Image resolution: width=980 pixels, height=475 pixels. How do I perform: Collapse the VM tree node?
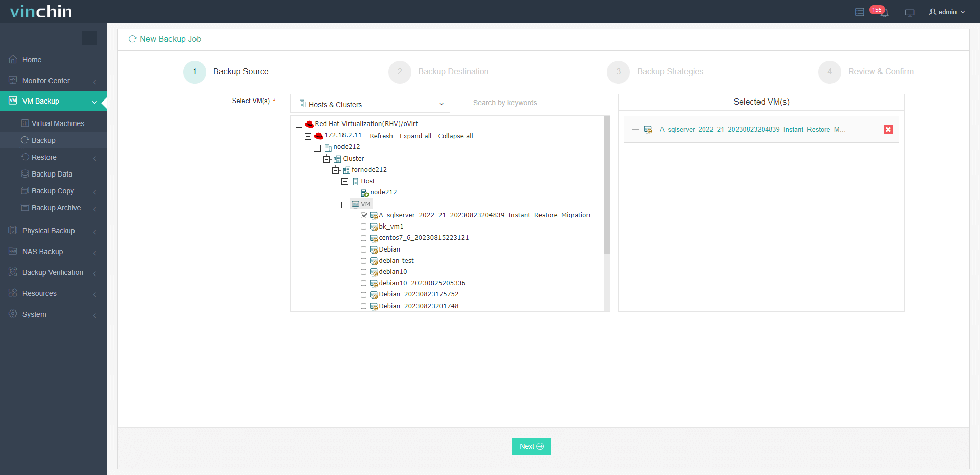pyautogui.click(x=345, y=205)
